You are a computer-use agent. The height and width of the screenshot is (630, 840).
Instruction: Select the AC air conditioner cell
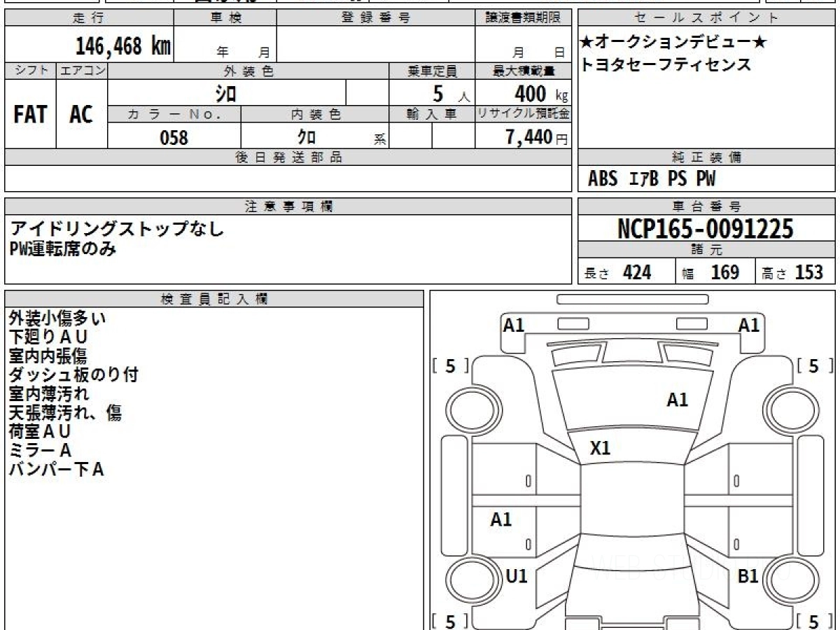(x=82, y=115)
